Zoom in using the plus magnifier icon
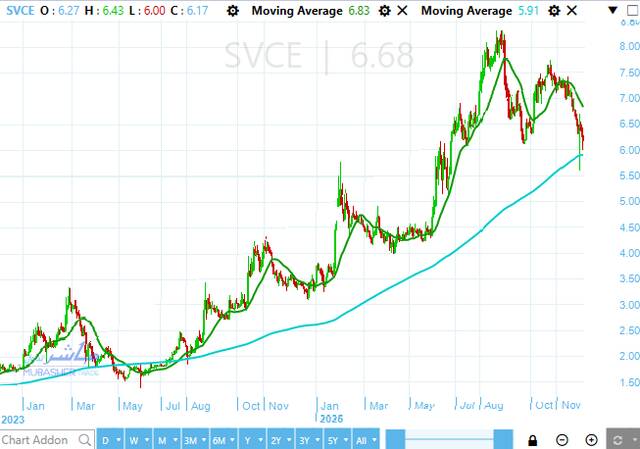 pos(591,440)
